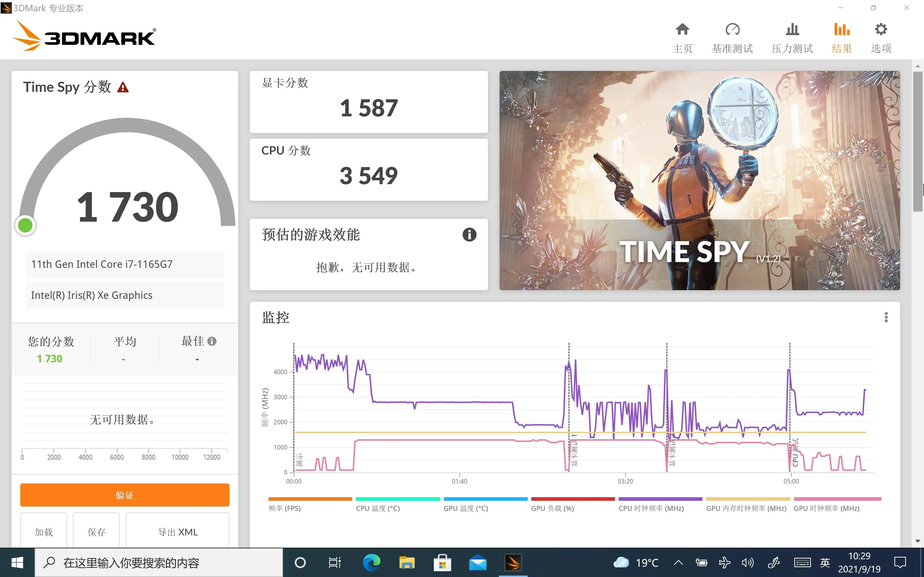Click the green marker on the score gauge
The image size is (924, 577).
pos(25,225)
